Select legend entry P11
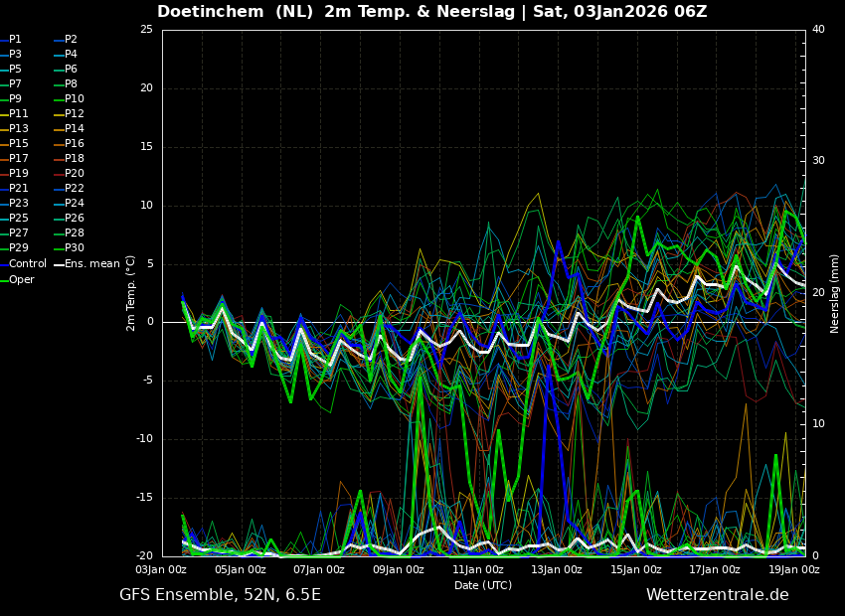 [14, 113]
